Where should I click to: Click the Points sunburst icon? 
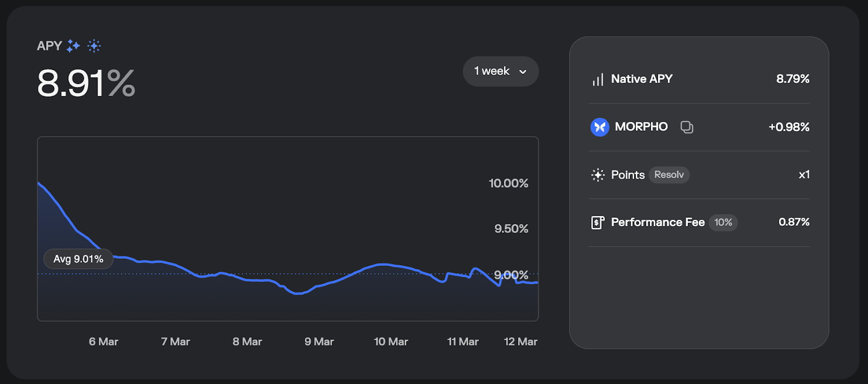(598, 175)
